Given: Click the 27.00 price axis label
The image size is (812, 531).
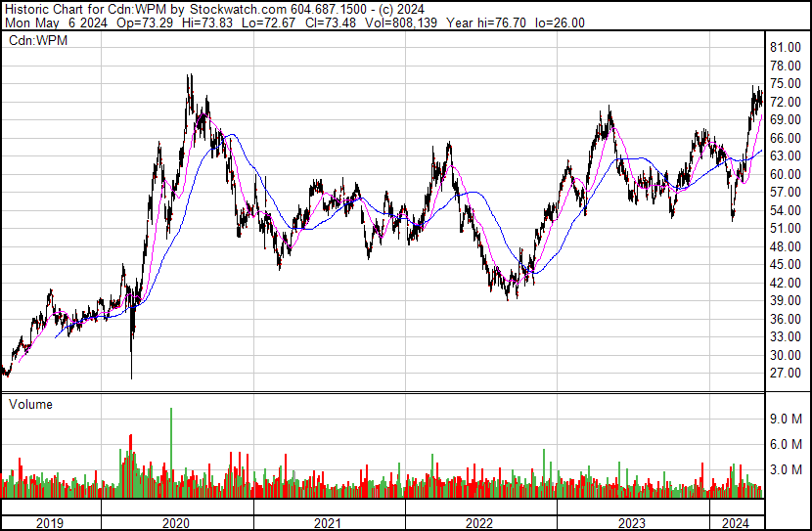Looking at the screenshot, I should coord(786,374).
